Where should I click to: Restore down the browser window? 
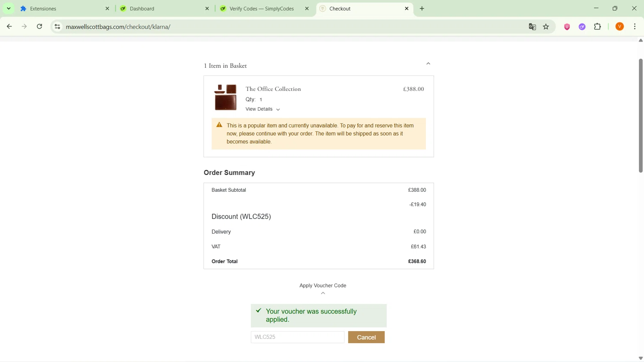click(615, 9)
